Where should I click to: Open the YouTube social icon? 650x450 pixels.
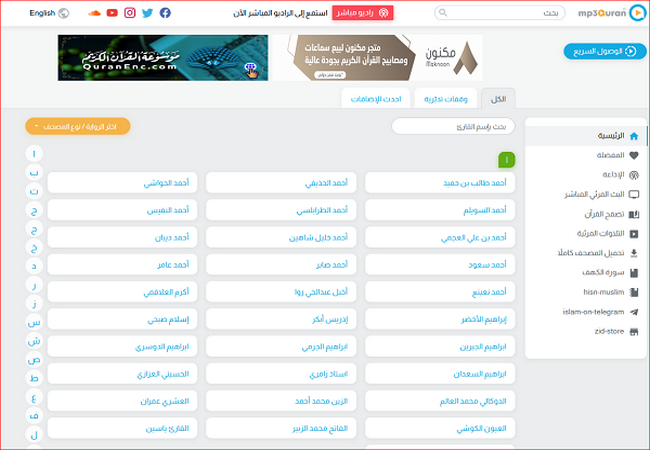(112, 13)
